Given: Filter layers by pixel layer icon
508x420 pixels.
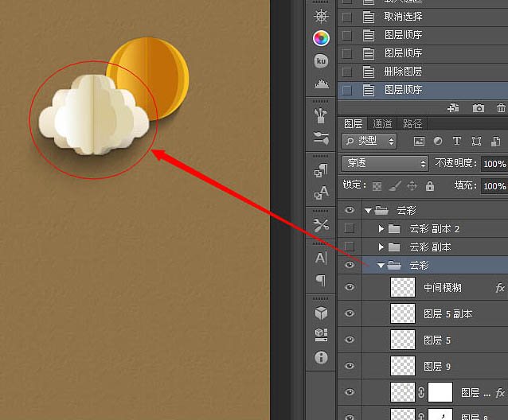Looking at the screenshot, I should point(419,141).
